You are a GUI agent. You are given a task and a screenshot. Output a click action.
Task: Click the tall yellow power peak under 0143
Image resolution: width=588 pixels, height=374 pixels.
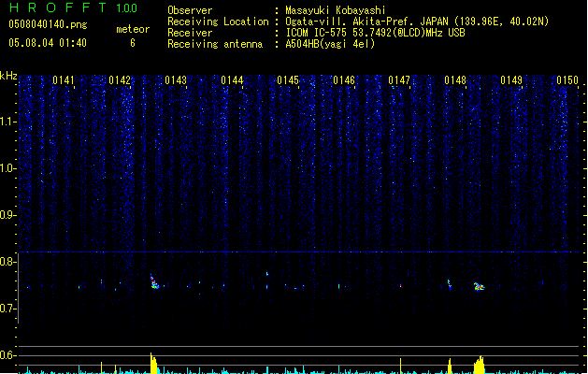click(153, 363)
